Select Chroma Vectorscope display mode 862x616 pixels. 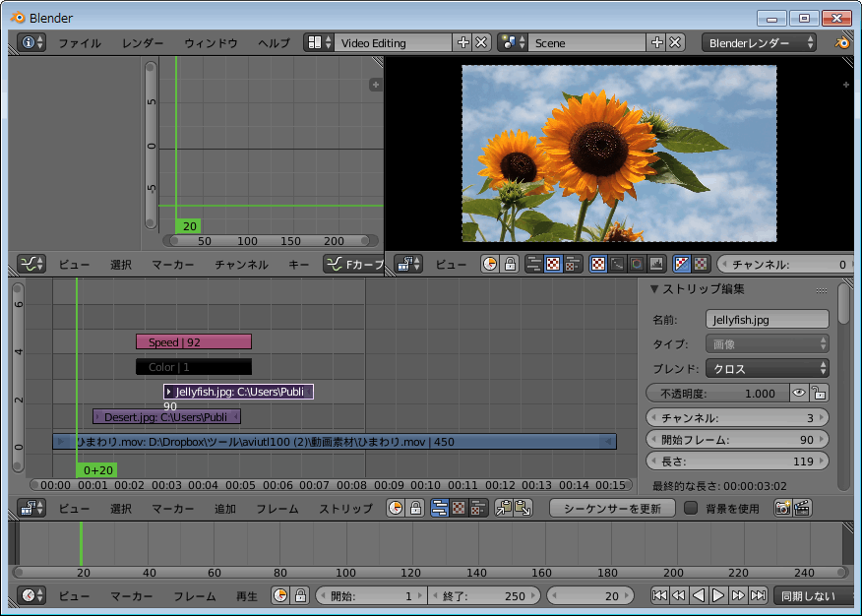pos(637,265)
